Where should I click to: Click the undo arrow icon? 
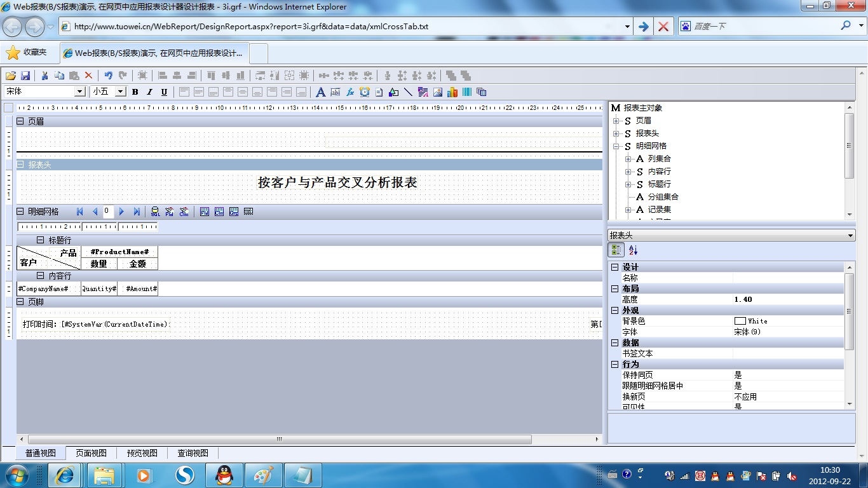click(108, 76)
